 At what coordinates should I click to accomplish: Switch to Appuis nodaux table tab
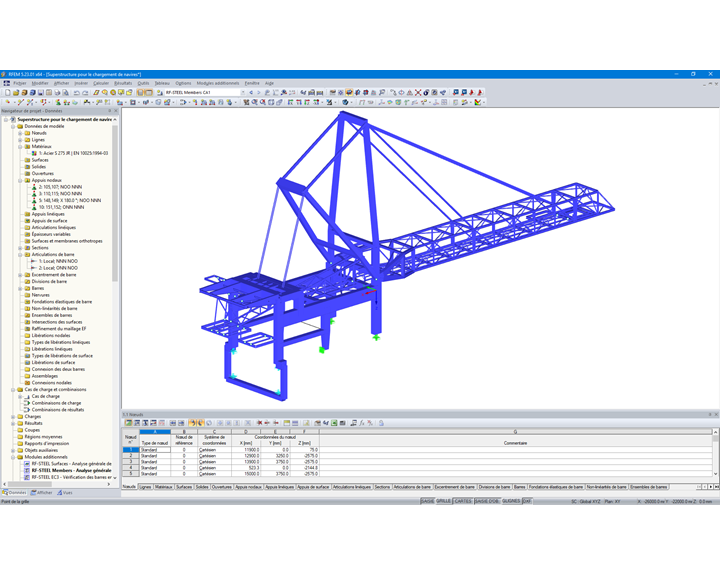(248, 487)
